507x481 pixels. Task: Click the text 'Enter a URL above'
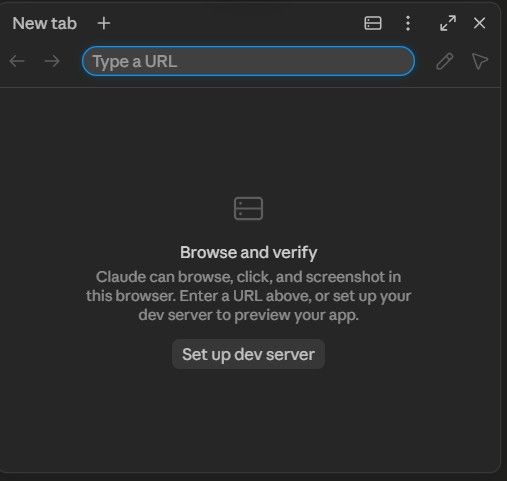tap(245, 296)
